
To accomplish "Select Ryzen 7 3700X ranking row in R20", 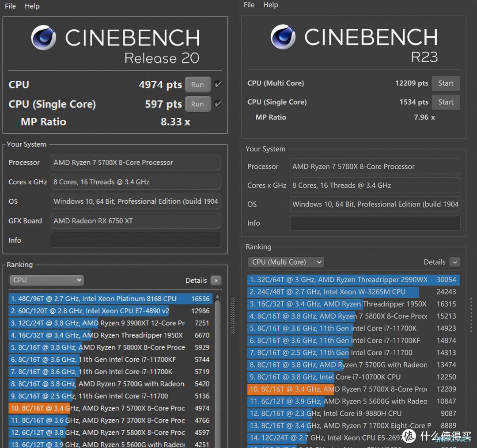I will point(110,420).
